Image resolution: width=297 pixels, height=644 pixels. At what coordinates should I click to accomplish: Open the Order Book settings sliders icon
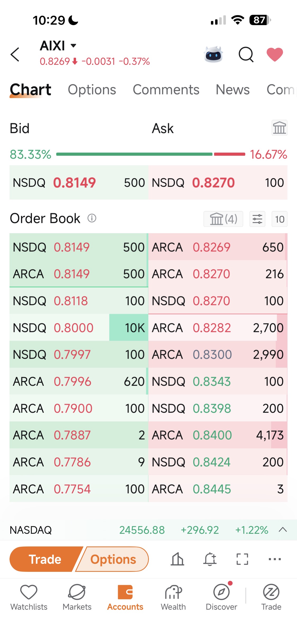257,219
